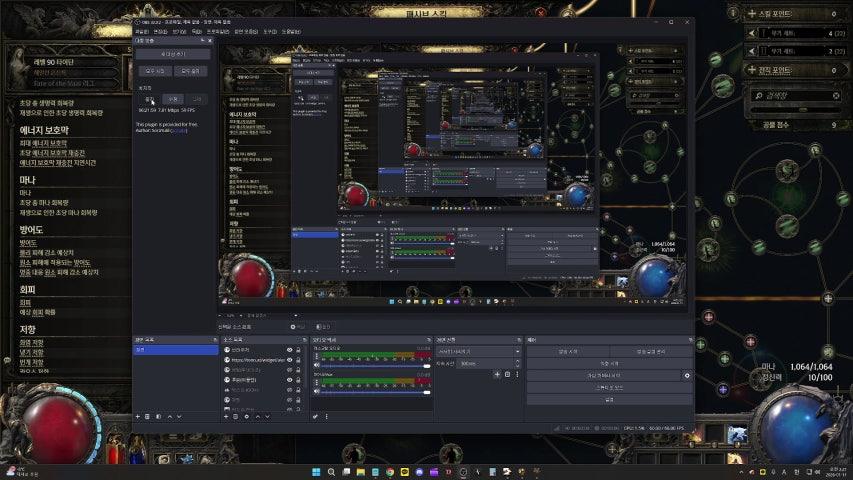This screenshot has height=480, width=853.
Task: Hide the second source with eye icon
Action: coord(290,360)
